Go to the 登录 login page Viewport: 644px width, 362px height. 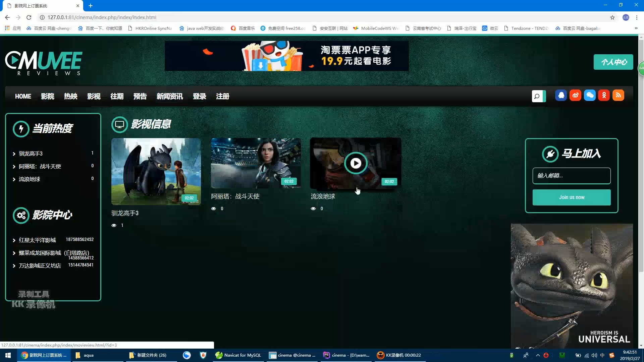(x=199, y=97)
